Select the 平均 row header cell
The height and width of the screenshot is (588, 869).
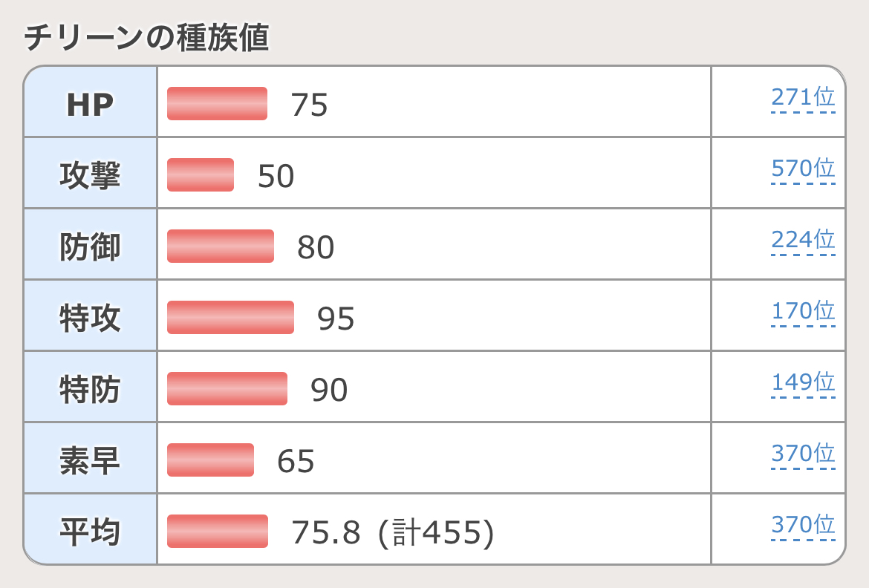[90, 532]
